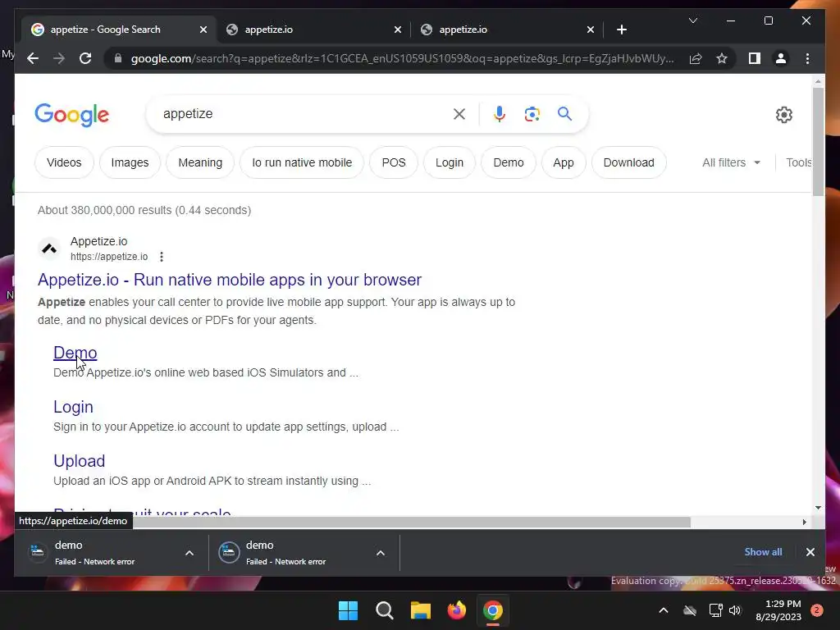840x630 pixels.
Task: Close the third appetize.io tab
Action: point(591,30)
